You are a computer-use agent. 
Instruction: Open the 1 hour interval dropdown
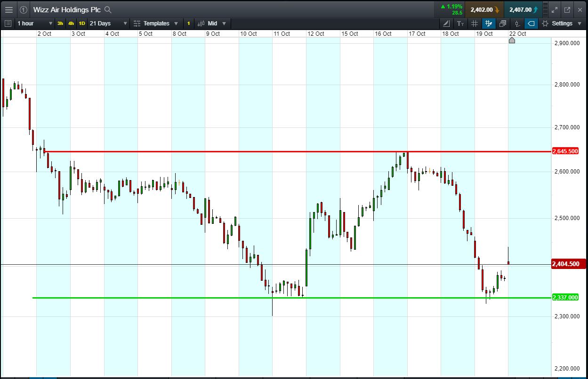pos(35,24)
